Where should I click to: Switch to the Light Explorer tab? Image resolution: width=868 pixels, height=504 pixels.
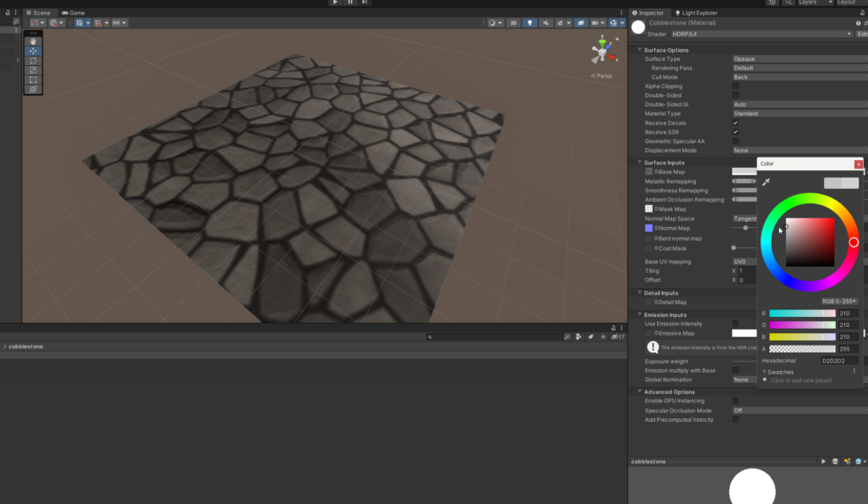click(696, 13)
